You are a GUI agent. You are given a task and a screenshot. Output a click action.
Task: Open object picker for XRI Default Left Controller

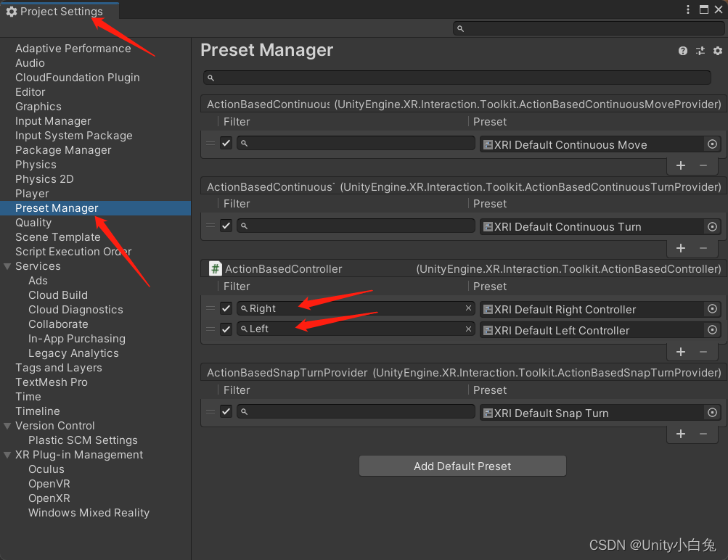[712, 330]
